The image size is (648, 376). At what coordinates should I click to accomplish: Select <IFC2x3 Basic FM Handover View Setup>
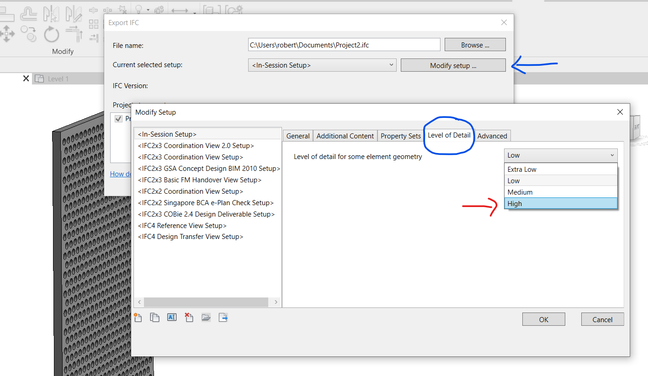[199, 180]
